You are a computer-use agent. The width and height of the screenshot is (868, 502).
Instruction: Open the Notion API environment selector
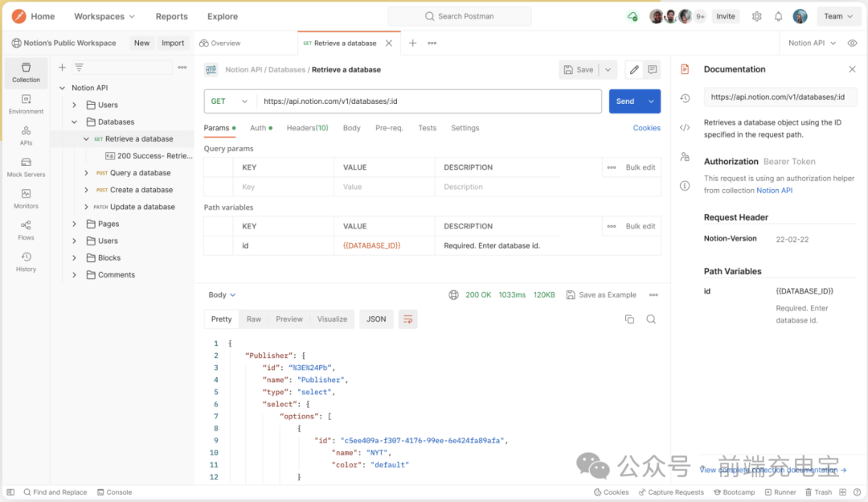[x=812, y=43]
